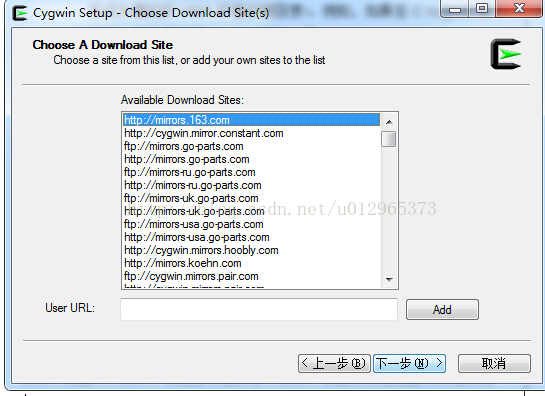Click the scrollbar thumb of the sites list
Screen dimensions: 545x396
tap(389, 139)
